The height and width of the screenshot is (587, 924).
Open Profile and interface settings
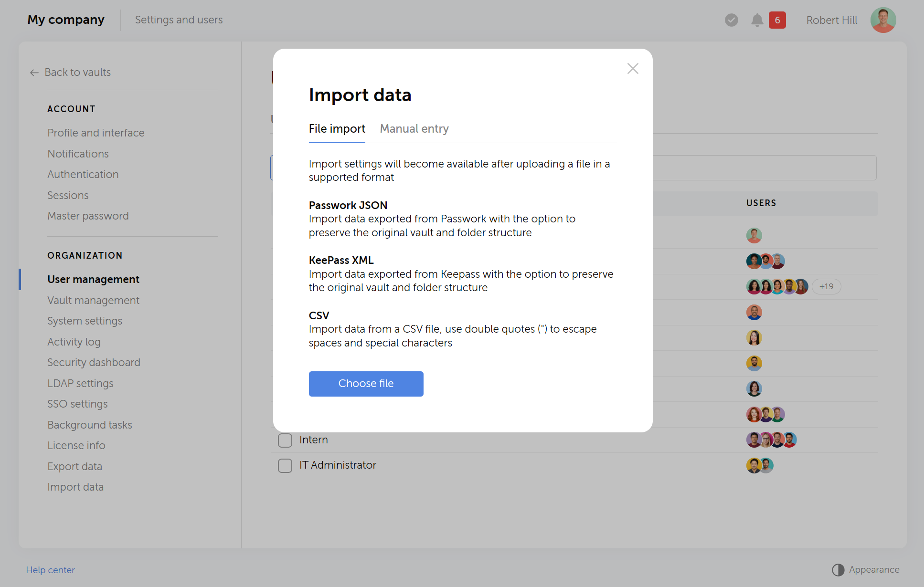point(96,133)
